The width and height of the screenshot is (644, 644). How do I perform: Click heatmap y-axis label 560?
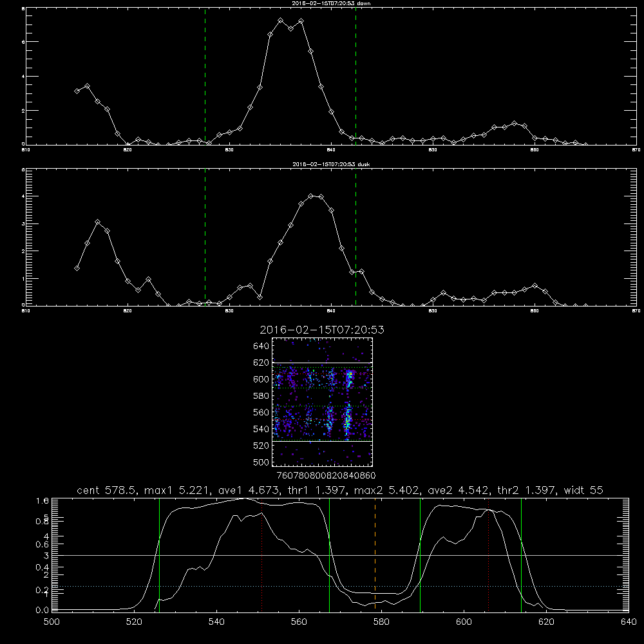point(261,412)
